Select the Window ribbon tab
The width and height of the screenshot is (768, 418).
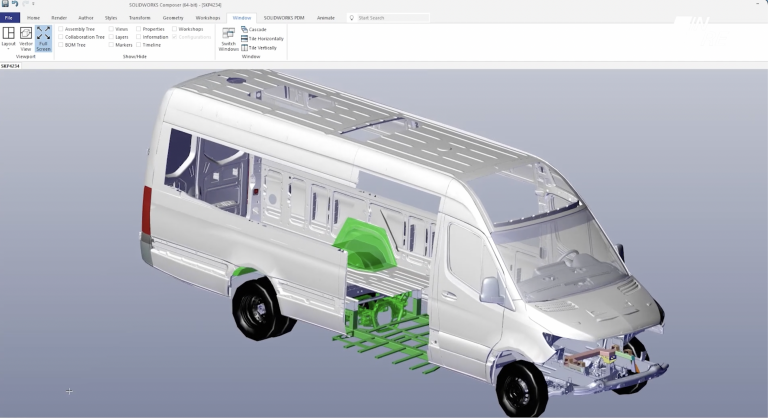pyautogui.click(x=242, y=18)
